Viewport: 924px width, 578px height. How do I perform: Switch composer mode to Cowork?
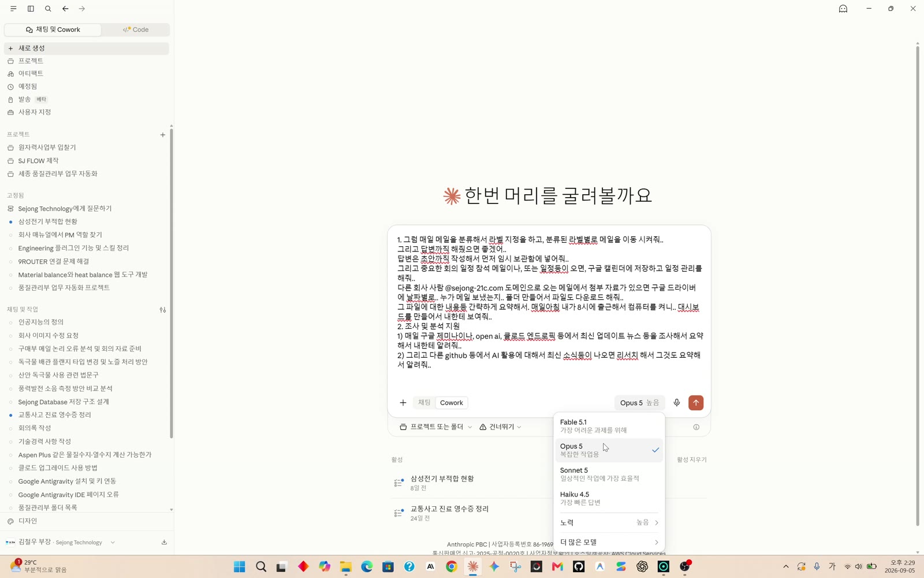point(452,403)
